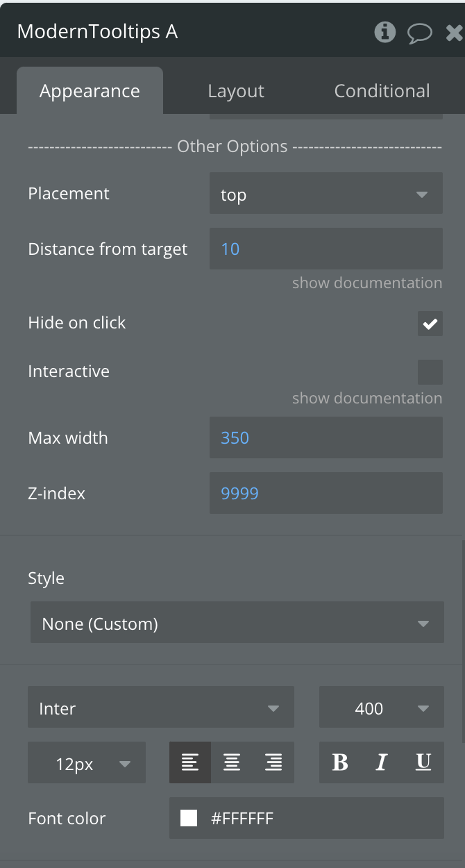The width and height of the screenshot is (465, 868).
Task: Open the Inter font family dropdown
Action: (x=161, y=707)
